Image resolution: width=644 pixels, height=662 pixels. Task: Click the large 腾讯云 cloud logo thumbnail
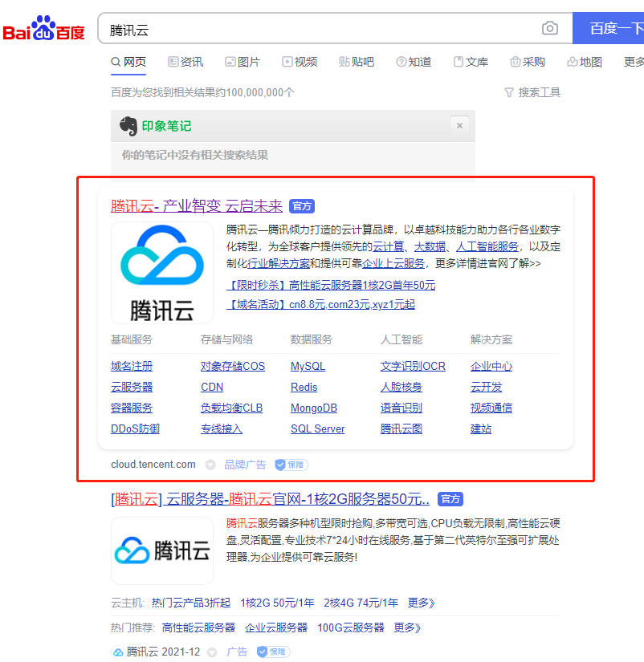click(x=162, y=273)
